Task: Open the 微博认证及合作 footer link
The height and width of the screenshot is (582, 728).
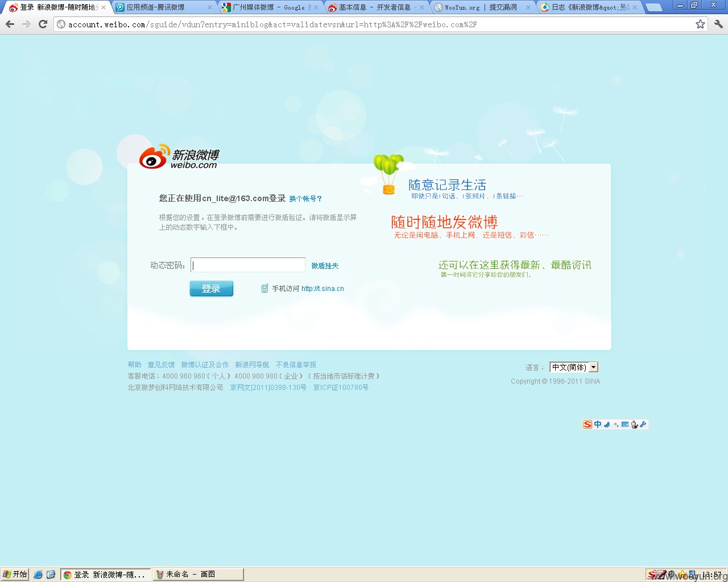Action: pyautogui.click(x=205, y=365)
